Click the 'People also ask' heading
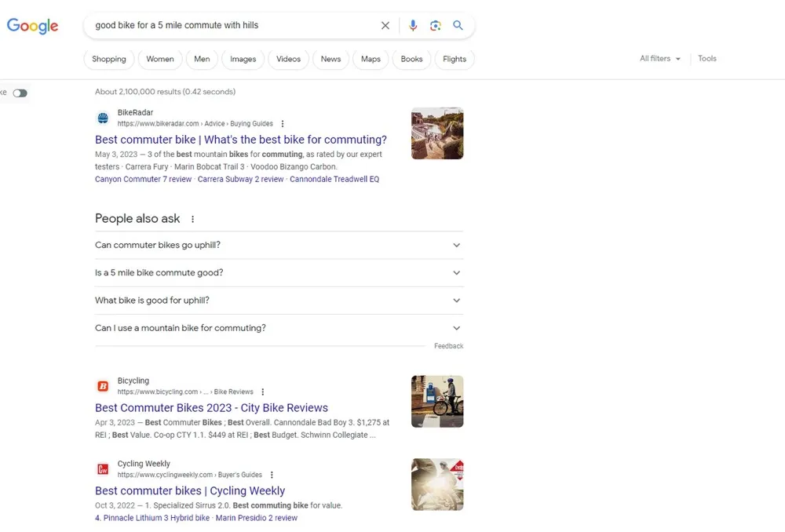785x532 pixels. pyautogui.click(x=137, y=219)
